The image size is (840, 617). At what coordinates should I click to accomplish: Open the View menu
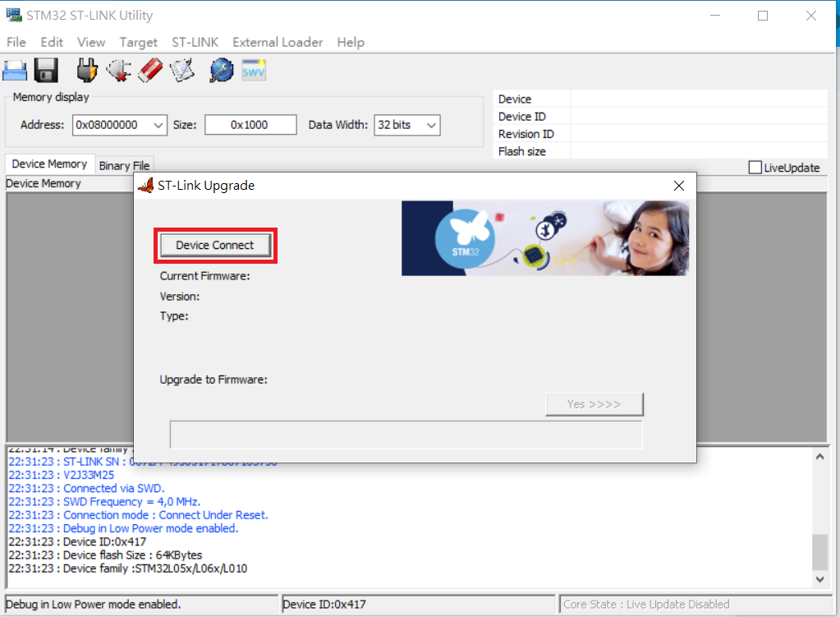point(91,43)
